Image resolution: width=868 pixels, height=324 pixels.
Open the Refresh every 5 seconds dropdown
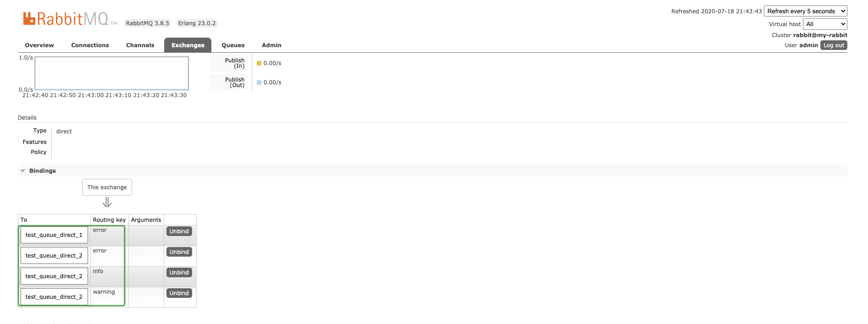806,11
